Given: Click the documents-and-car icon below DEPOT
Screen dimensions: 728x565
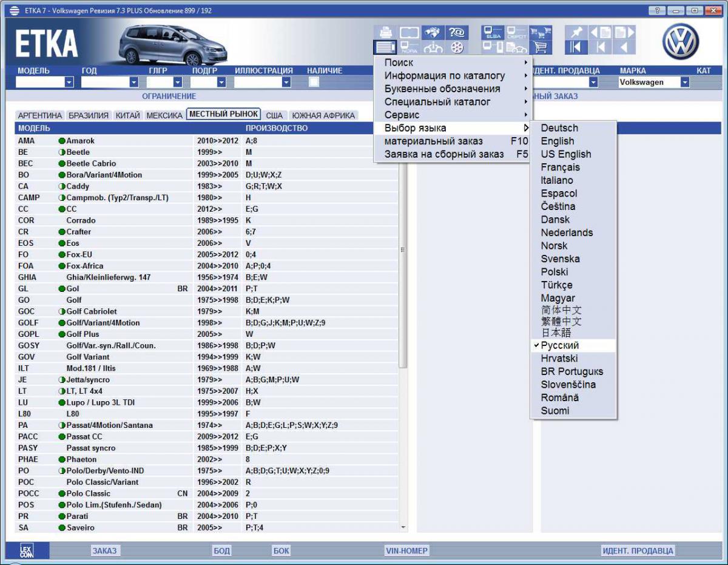Looking at the screenshot, I should (x=516, y=47).
